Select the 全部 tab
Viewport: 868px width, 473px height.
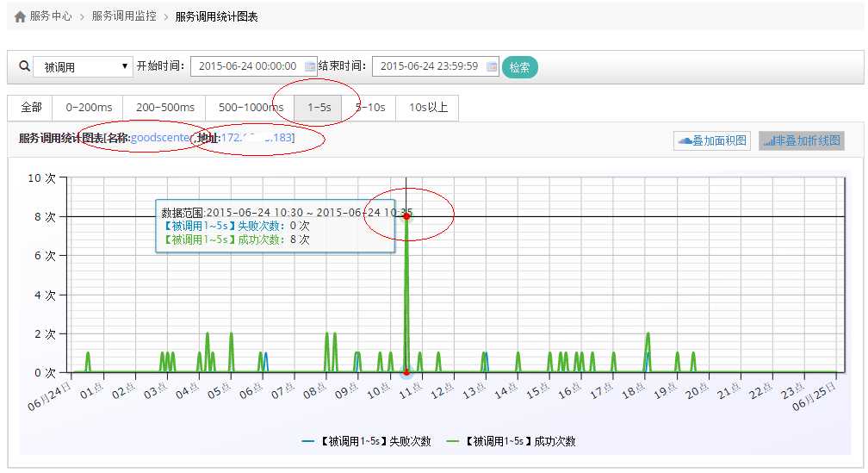tap(31, 108)
